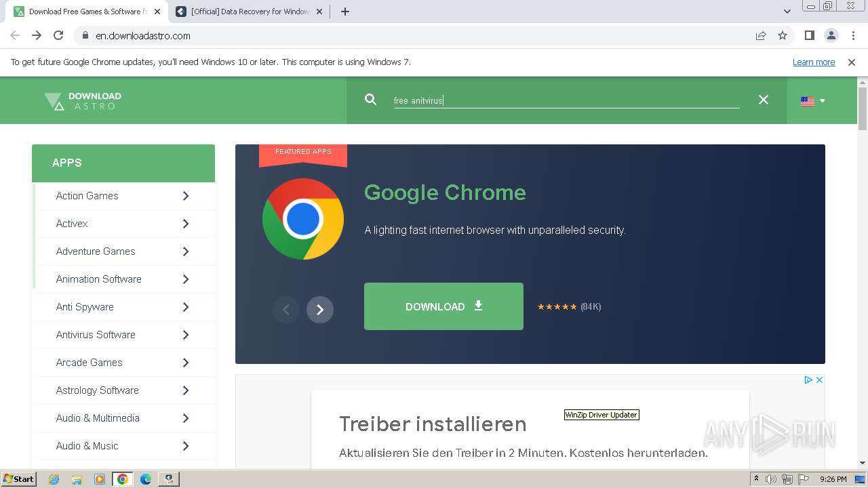The image size is (868, 488).
Task: Click the page vertical scrollbar thumb
Action: [x=863, y=108]
